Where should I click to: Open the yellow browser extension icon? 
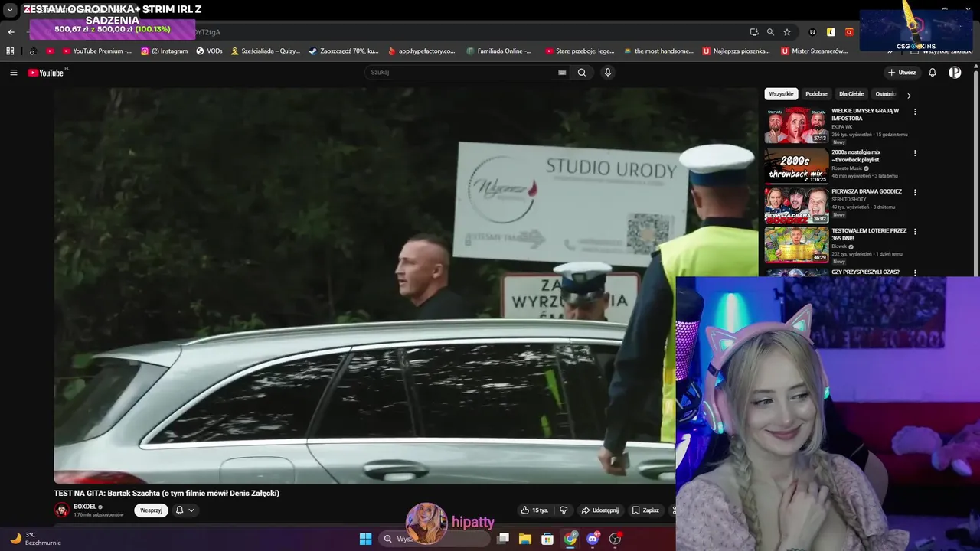pyautogui.click(x=831, y=32)
